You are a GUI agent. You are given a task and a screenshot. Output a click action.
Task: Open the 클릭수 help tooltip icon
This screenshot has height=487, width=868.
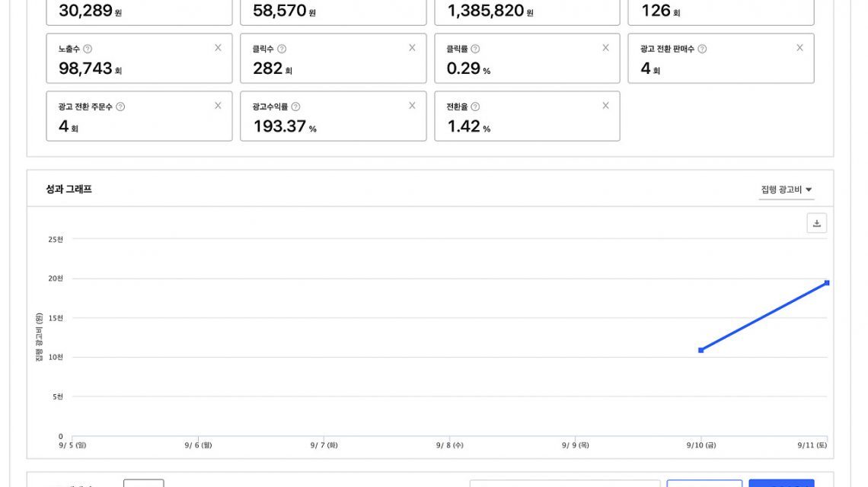click(x=282, y=49)
